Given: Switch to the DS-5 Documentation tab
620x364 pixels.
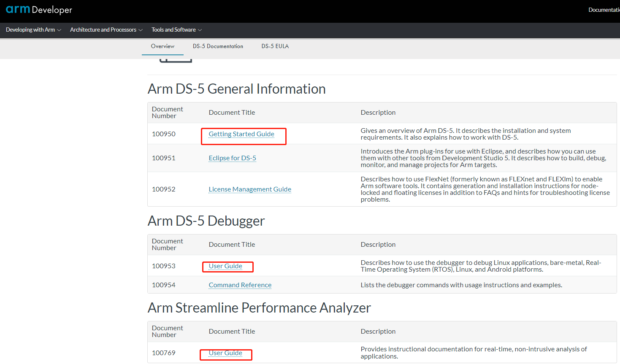Looking at the screenshot, I should click(x=218, y=46).
